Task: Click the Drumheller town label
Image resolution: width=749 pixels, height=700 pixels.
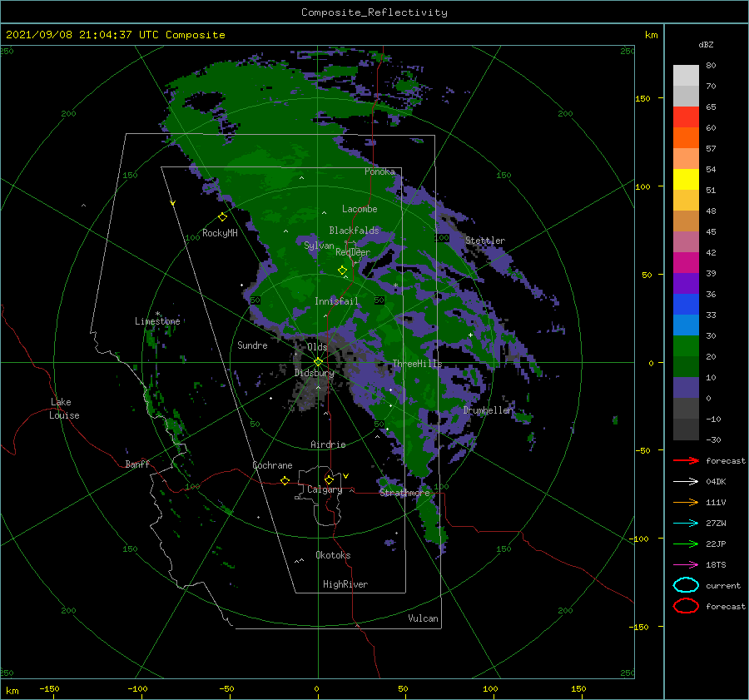Action: click(489, 410)
